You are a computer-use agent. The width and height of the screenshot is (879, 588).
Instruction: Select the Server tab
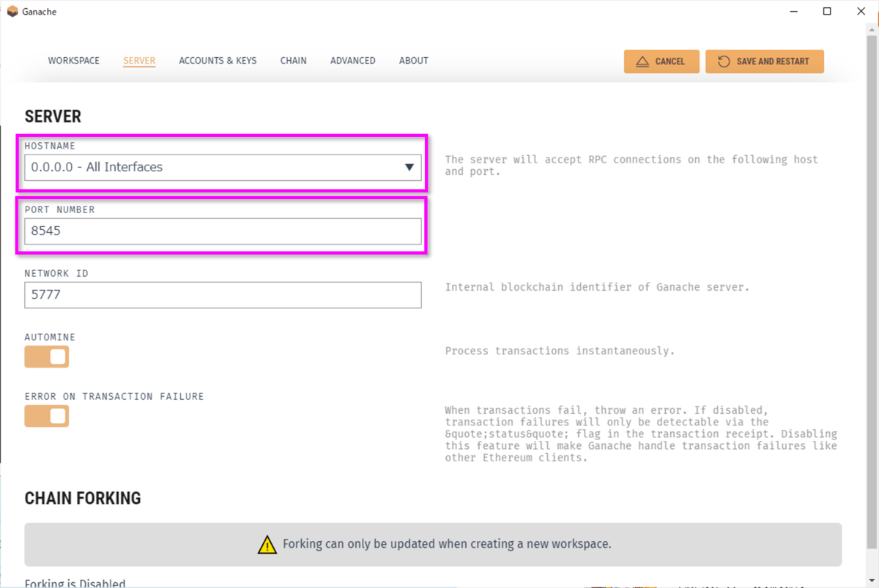coord(139,61)
